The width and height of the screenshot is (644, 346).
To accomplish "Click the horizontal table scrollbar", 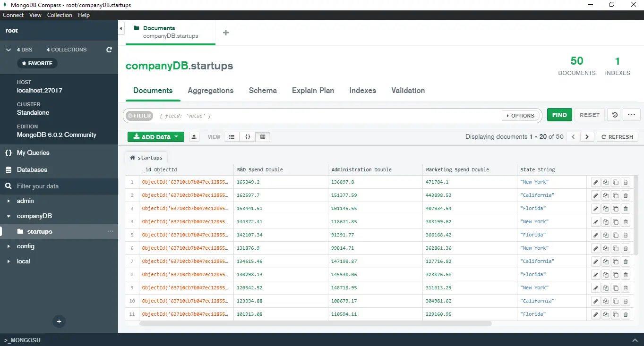I will click(316, 323).
